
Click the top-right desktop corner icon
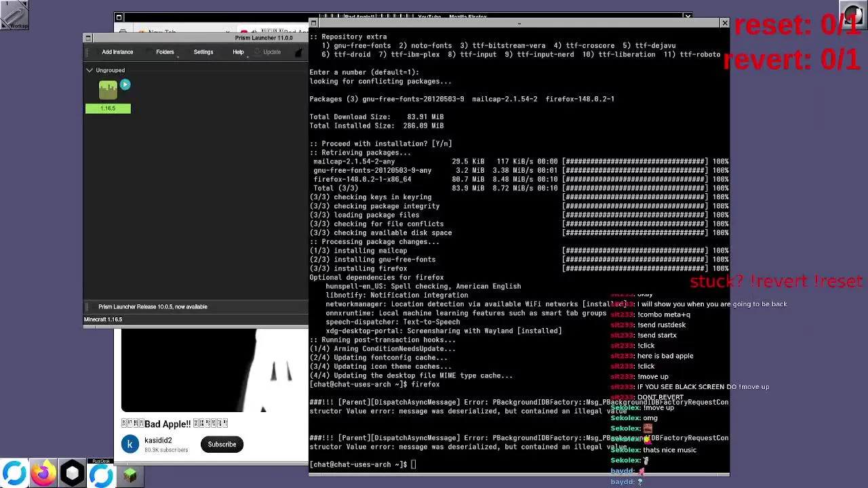point(853,15)
